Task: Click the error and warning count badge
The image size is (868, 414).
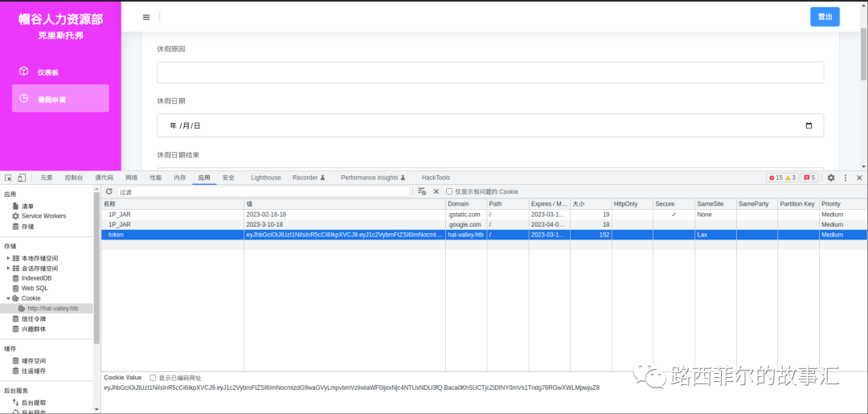Action: click(782, 178)
